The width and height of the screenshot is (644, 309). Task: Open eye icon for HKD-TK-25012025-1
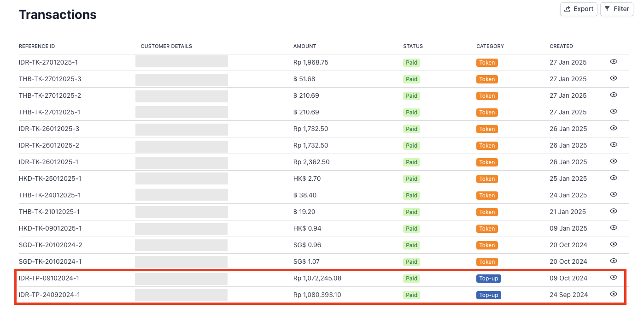click(x=614, y=178)
